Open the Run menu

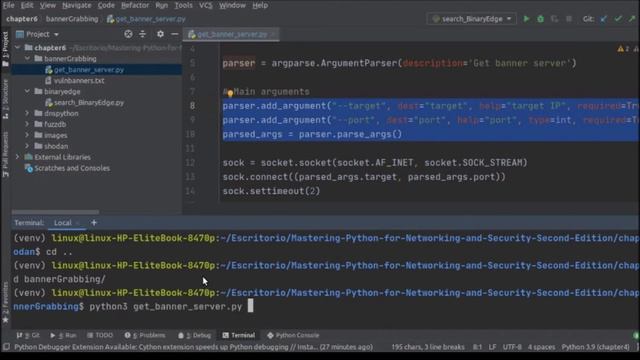[x=162, y=5]
